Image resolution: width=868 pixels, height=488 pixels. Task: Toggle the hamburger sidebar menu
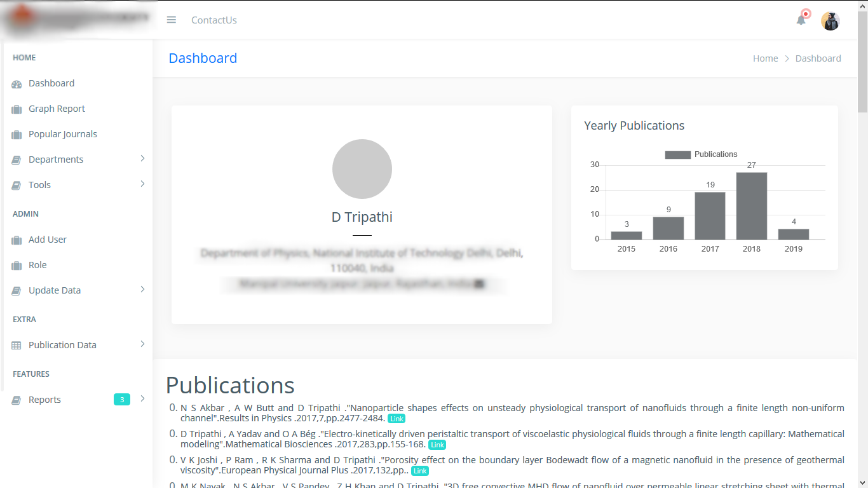pyautogui.click(x=171, y=20)
